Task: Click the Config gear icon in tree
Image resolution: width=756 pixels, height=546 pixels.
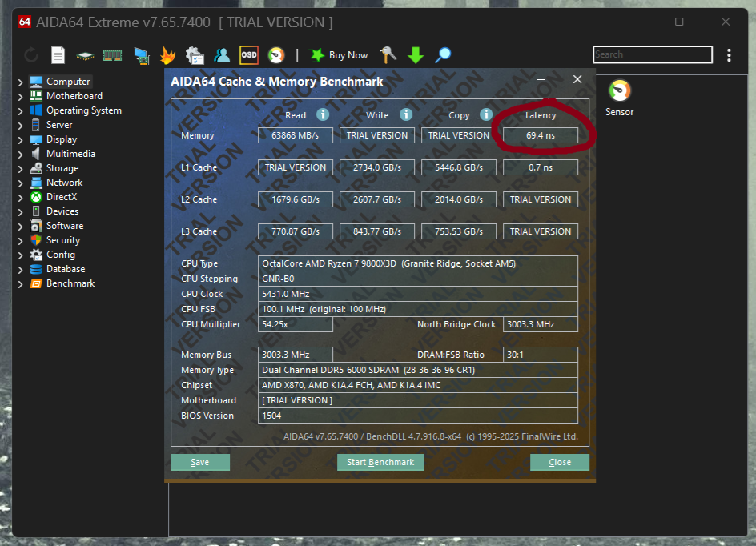Action: tap(36, 255)
